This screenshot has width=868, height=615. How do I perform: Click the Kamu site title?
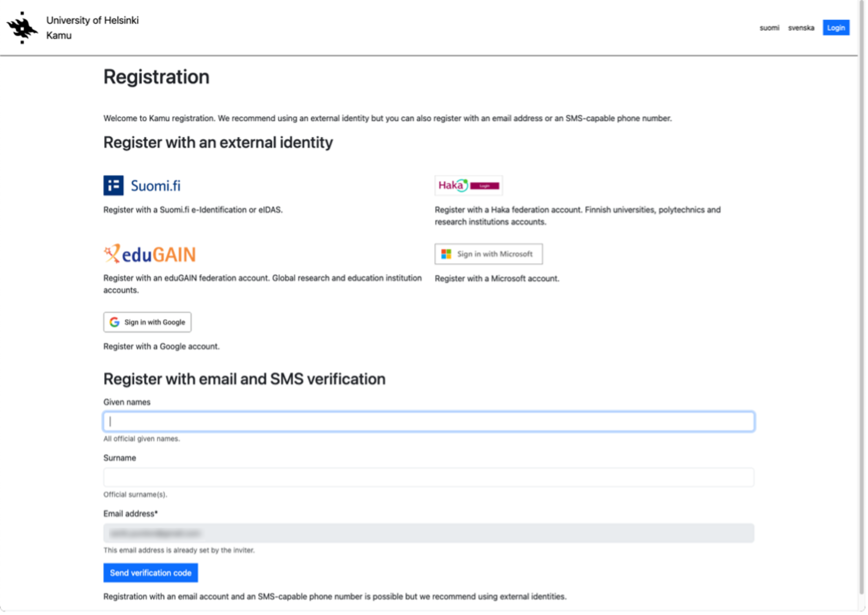click(x=59, y=35)
